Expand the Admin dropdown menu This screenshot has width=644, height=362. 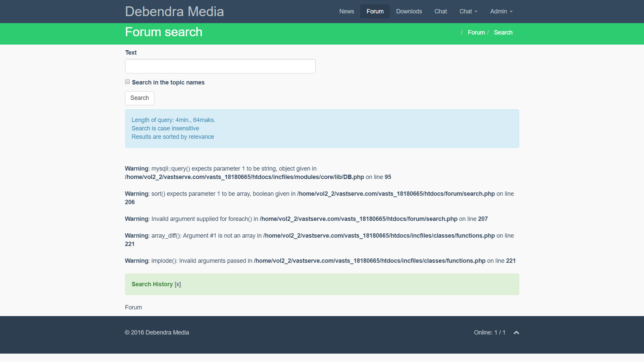(x=501, y=11)
